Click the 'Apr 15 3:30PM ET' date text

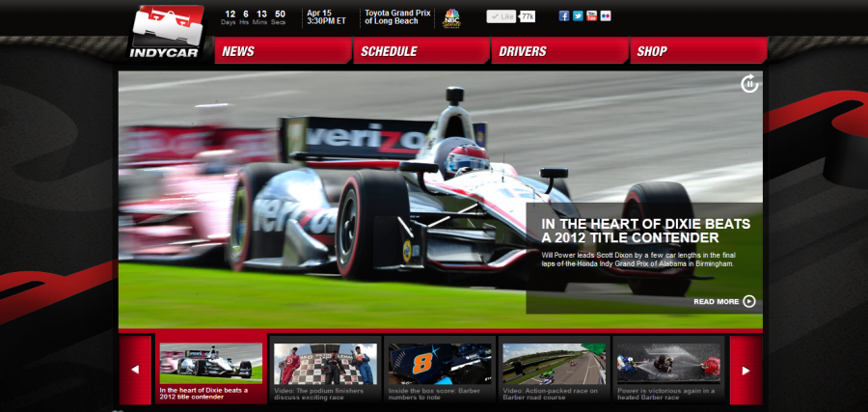click(x=327, y=17)
